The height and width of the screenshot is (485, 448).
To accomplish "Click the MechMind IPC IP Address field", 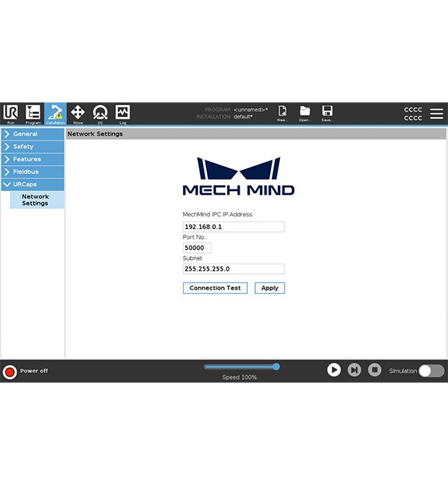I will click(234, 227).
